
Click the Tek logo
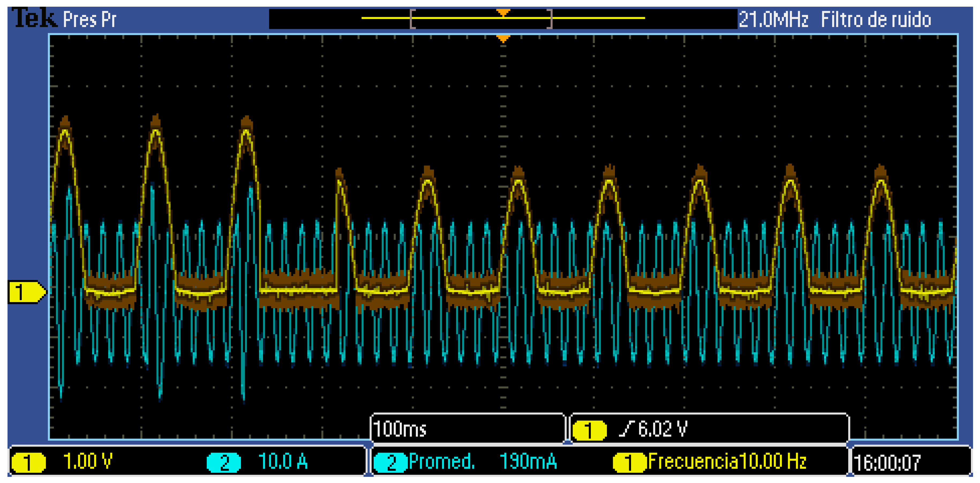34,18
